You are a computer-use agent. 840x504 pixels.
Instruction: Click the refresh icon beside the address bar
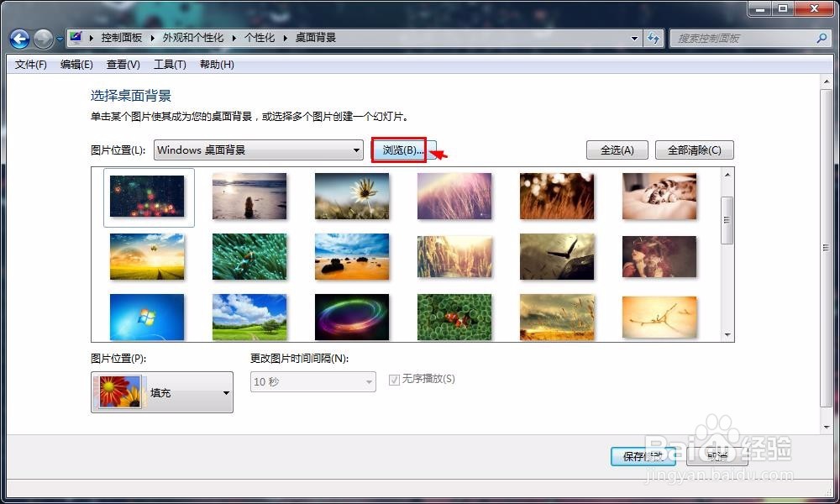point(654,38)
